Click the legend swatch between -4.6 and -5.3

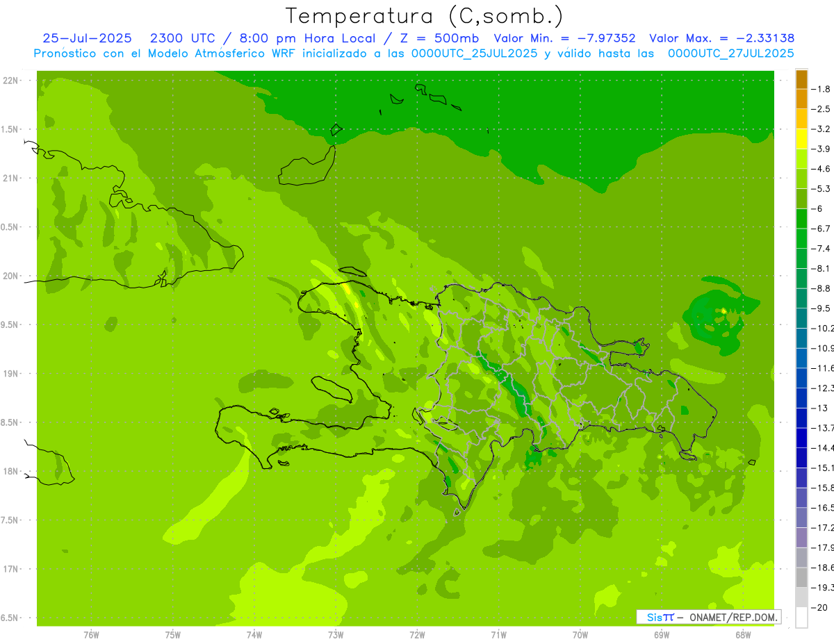tap(801, 179)
